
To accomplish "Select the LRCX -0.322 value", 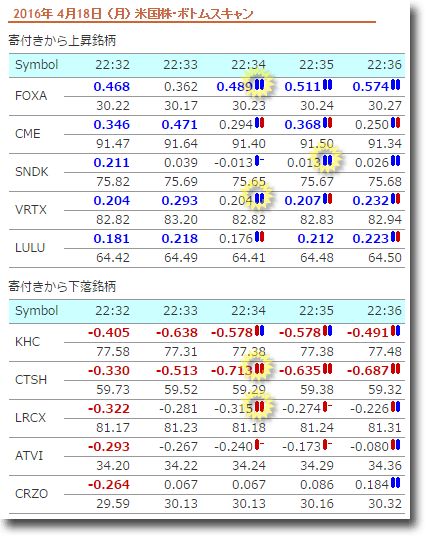I will pyautogui.click(x=109, y=408).
